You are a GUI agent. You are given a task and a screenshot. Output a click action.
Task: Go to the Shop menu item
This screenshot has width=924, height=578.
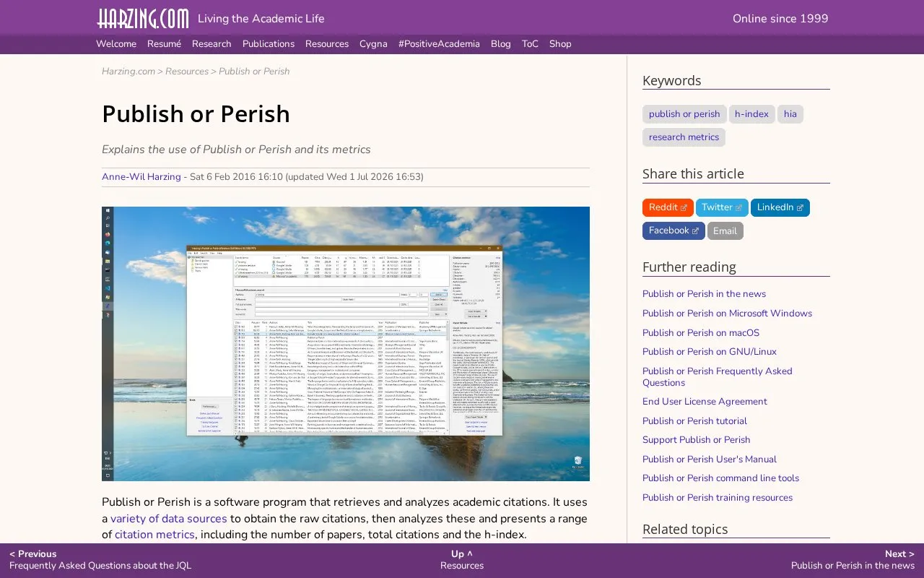point(560,44)
